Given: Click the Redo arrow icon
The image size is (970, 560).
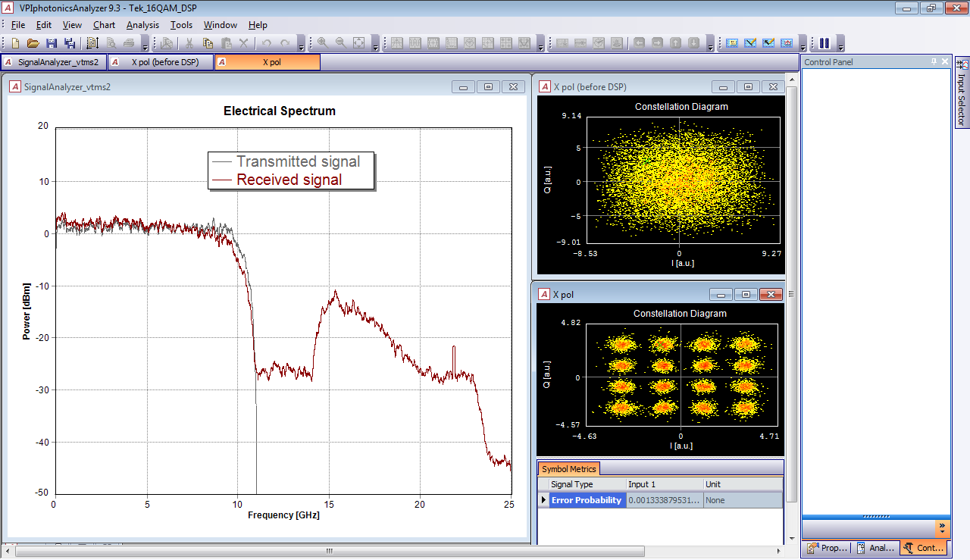Looking at the screenshot, I should click(285, 43).
